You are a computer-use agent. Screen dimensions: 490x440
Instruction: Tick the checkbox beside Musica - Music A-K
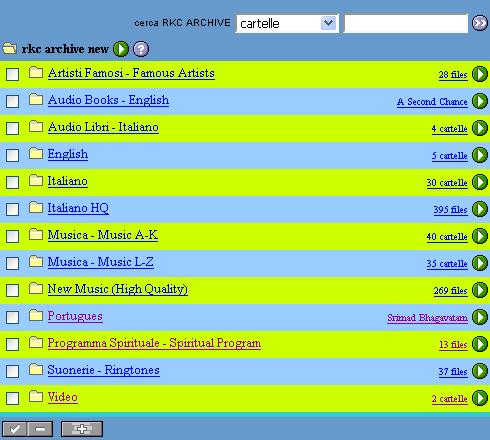click(x=12, y=236)
